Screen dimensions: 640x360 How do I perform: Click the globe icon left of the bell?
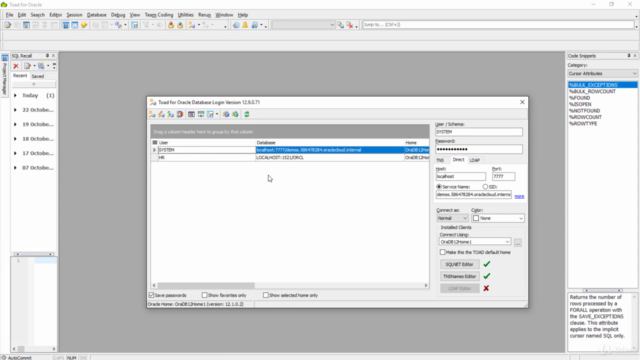(236, 25)
